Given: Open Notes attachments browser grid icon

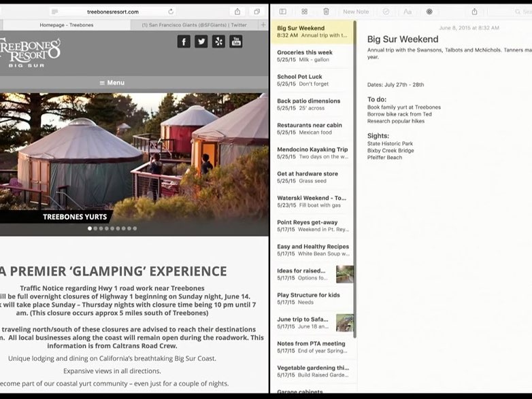Looking at the screenshot, I should tap(304, 12).
